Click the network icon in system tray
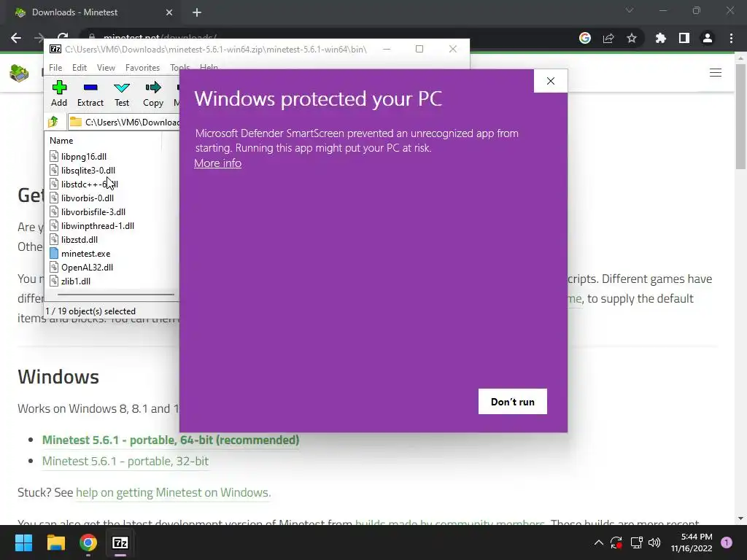747x560 pixels. click(x=636, y=542)
